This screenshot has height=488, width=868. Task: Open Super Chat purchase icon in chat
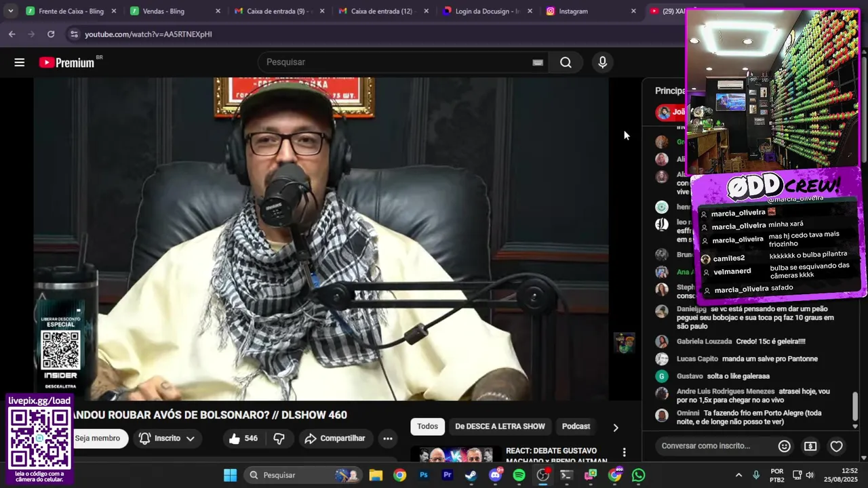(x=810, y=446)
